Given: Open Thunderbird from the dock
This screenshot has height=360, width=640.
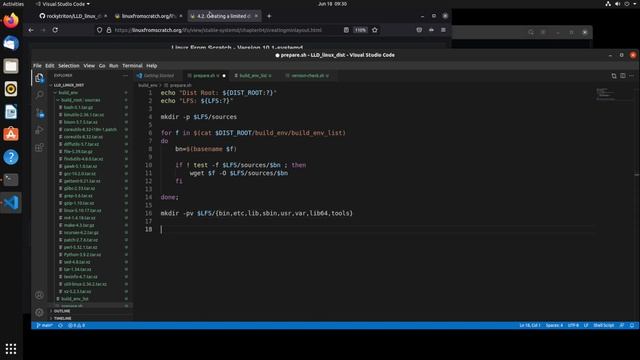Looking at the screenshot, I should (x=11, y=43).
